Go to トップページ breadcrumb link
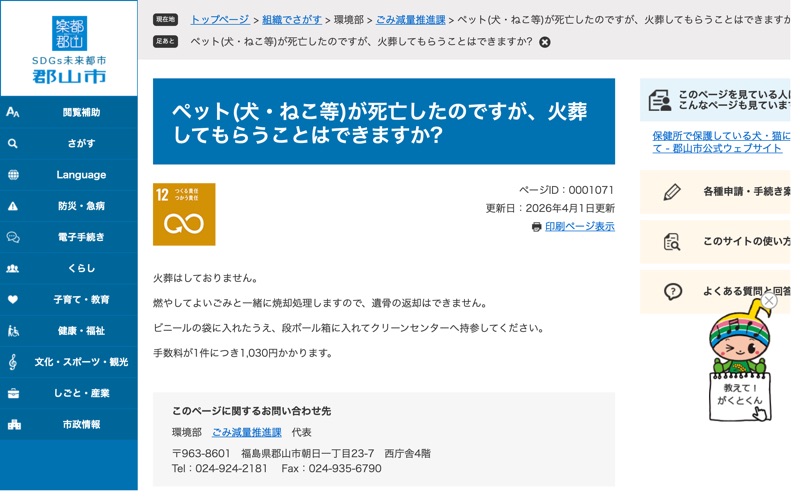 (220, 20)
